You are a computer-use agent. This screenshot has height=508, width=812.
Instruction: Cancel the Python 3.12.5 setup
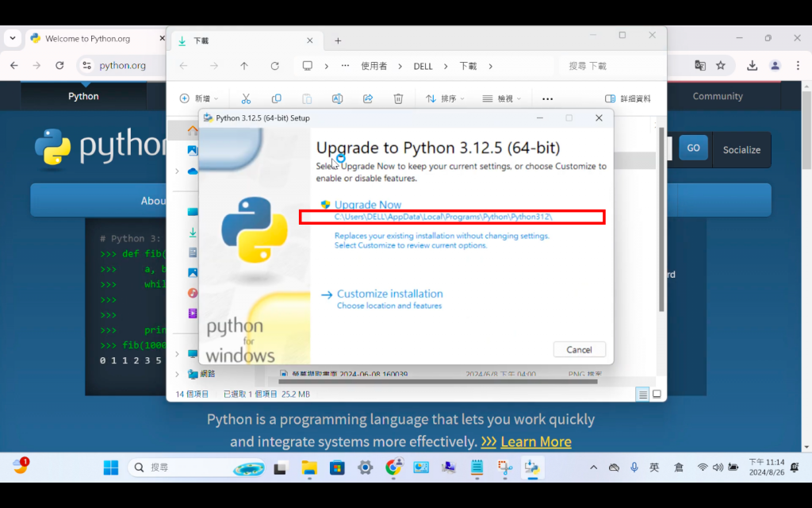(x=579, y=349)
